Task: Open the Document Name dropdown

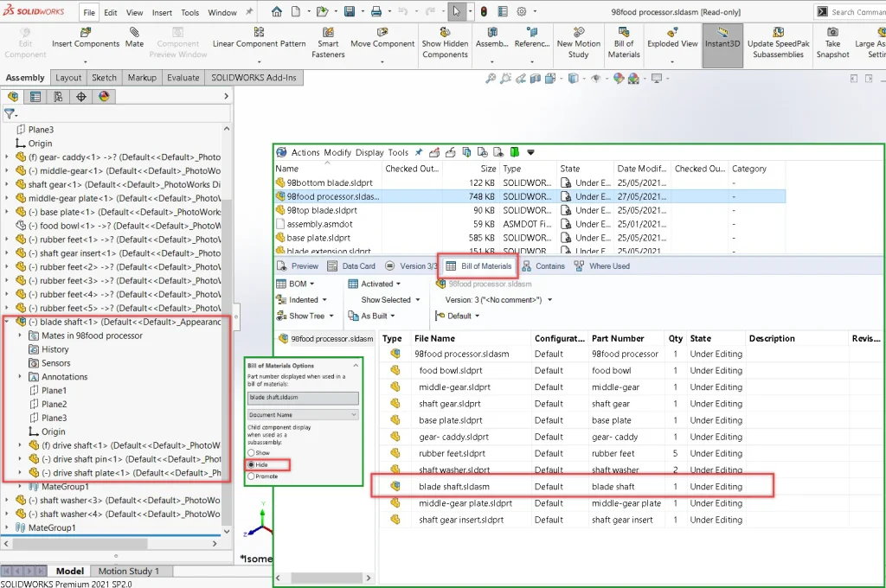Action: coord(302,415)
